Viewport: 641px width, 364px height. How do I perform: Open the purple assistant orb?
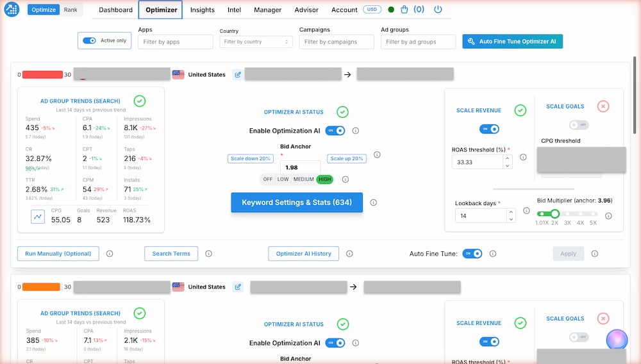point(617,340)
